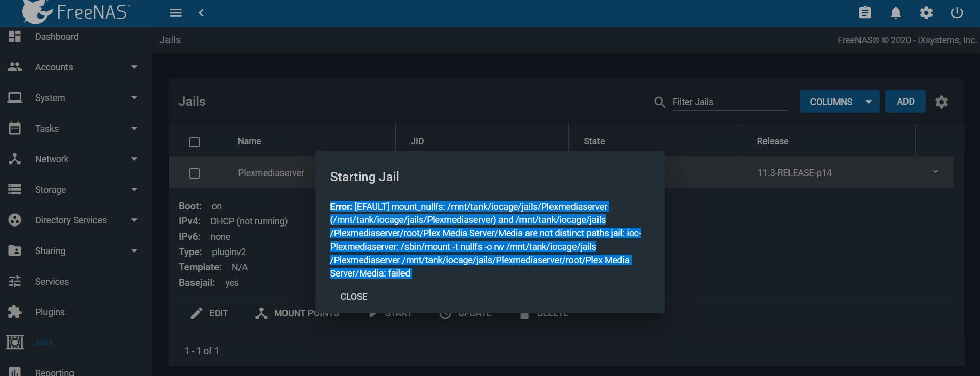Click the Jails breadcrumb text
980x376 pixels.
[170, 40]
